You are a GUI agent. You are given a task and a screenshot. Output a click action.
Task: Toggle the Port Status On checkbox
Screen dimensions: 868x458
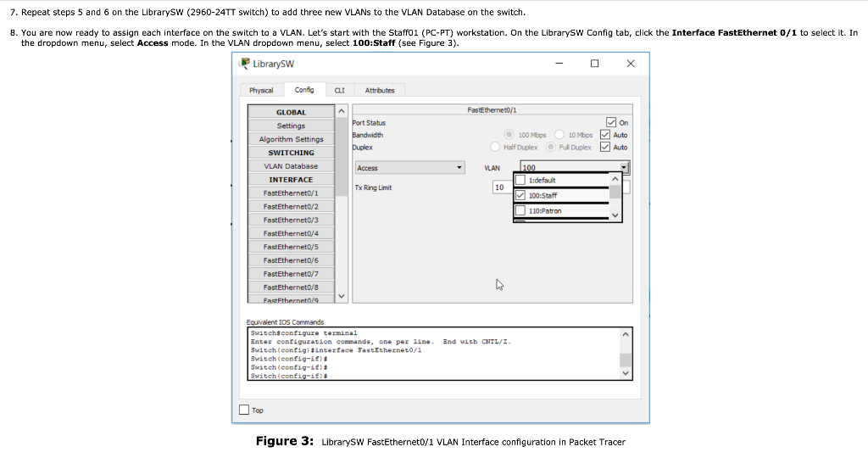point(611,122)
